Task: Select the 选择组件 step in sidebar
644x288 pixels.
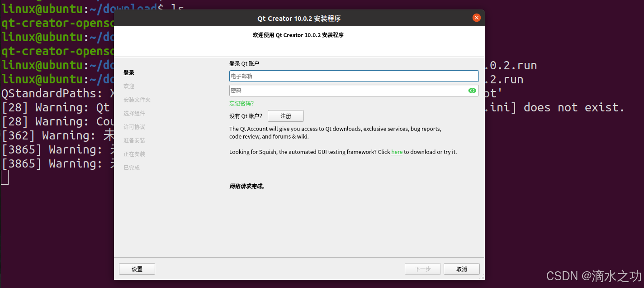Action: [134, 113]
